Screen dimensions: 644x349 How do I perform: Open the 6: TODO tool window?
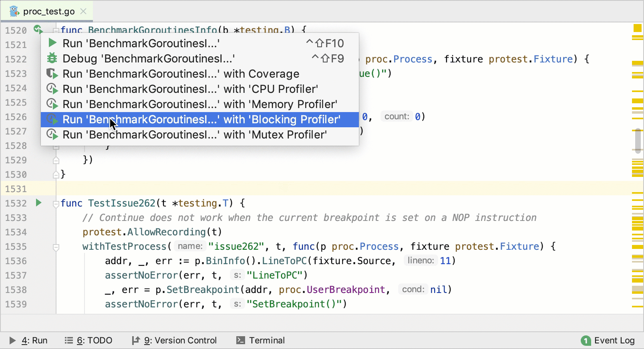tap(89, 341)
